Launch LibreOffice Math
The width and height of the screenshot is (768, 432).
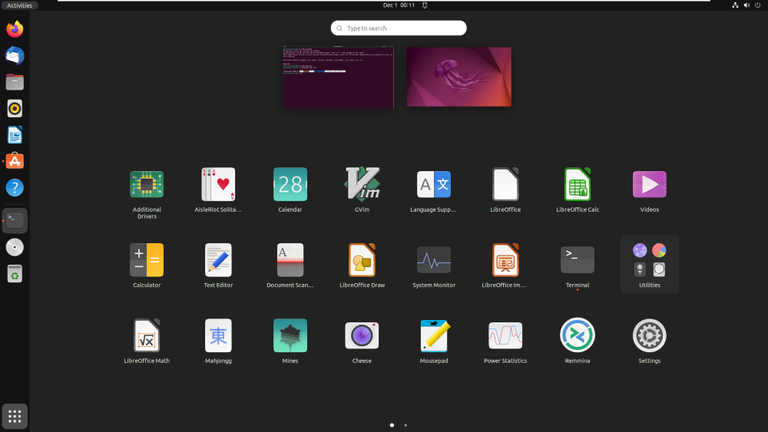(x=146, y=336)
